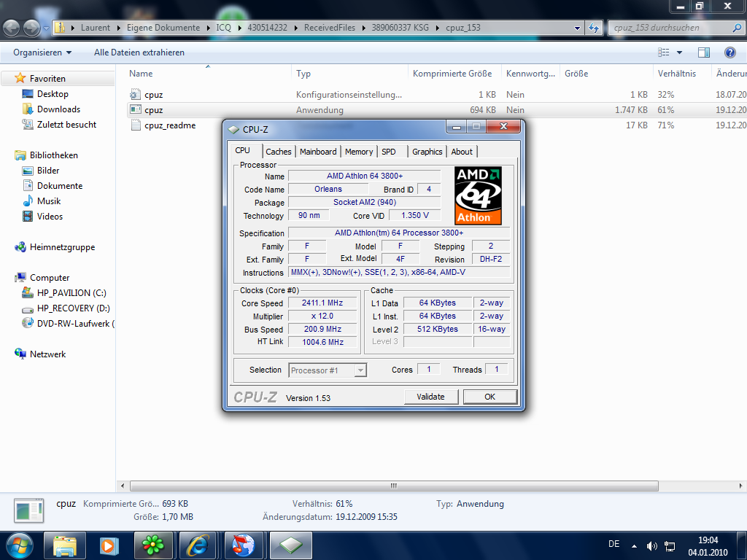Select Bibliotheken in the navigation pane
Image resolution: width=747 pixels, height=560 pixels.
53,155
